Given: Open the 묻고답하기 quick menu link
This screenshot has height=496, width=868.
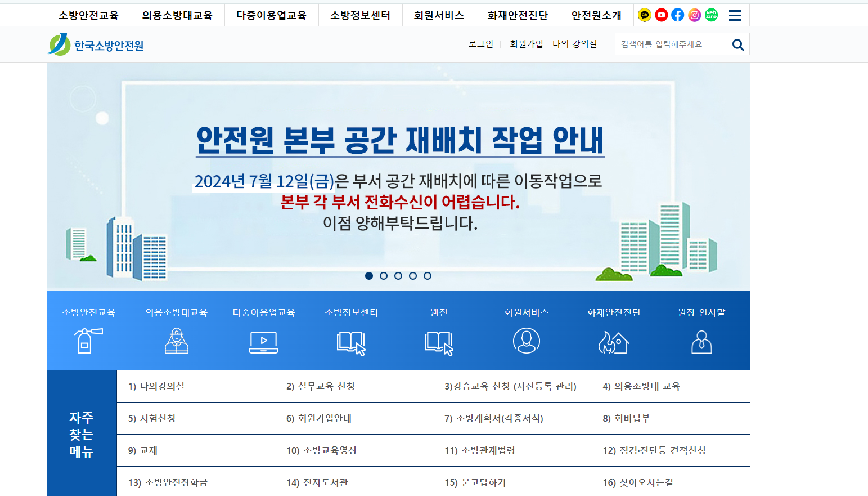Looking at the screenshot, I should [x=474, y=482].
